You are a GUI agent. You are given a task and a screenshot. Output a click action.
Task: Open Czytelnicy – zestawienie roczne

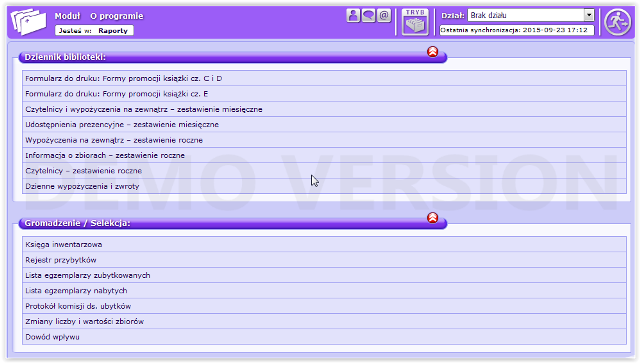(324, 171)
